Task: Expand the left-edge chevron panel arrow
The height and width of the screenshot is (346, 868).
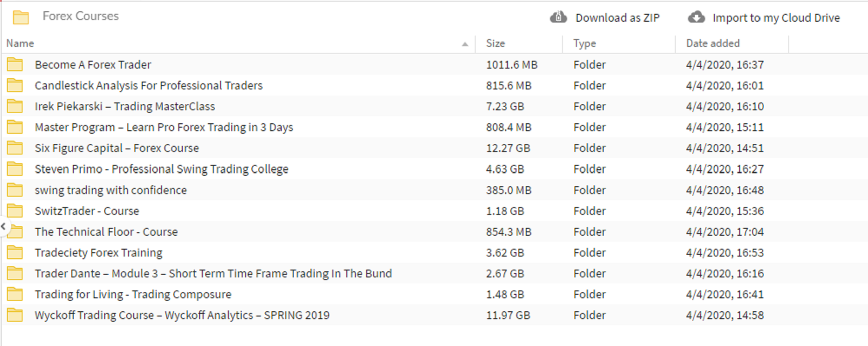Action: tap(3, 226)
